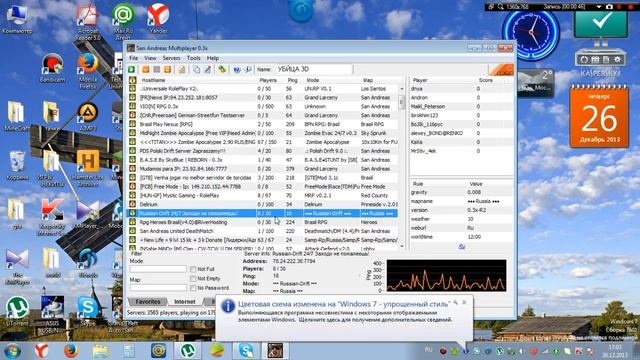Screen dimensions: 640x360
Task: Click the Refresh Server icon before the clipboard icon
Action: click(x=167, y=69)
